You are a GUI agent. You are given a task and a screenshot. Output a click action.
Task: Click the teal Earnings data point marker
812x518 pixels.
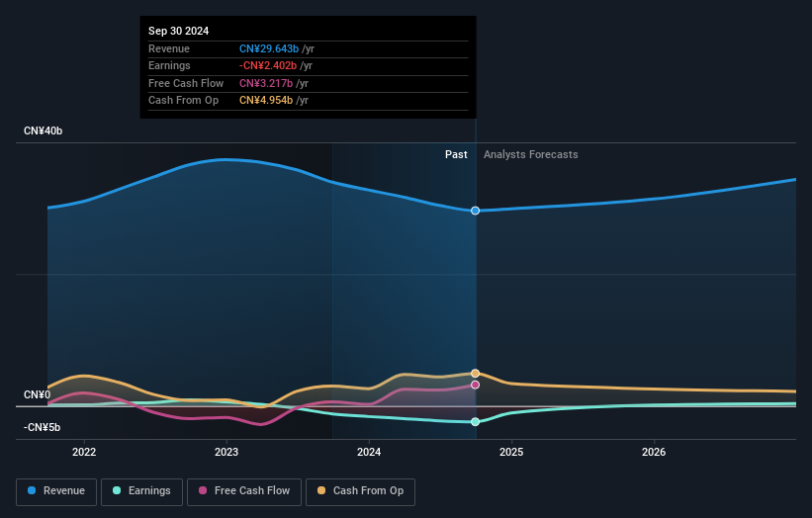475,422
